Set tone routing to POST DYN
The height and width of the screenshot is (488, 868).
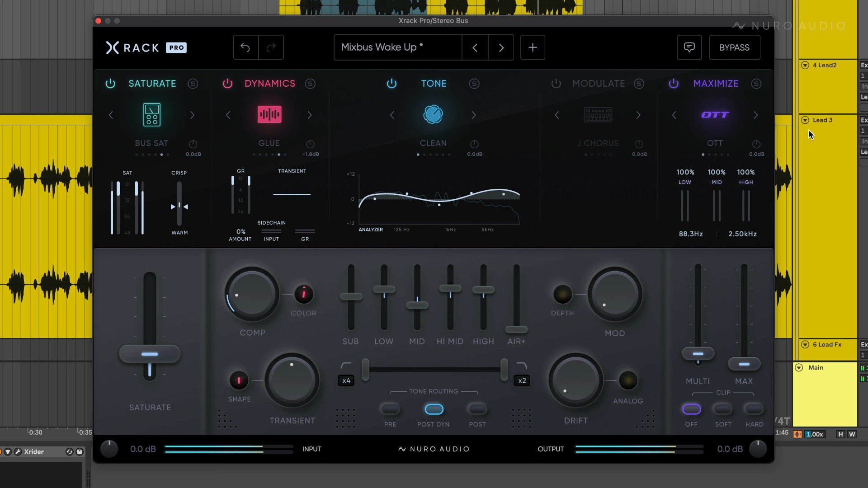(434, 409)
